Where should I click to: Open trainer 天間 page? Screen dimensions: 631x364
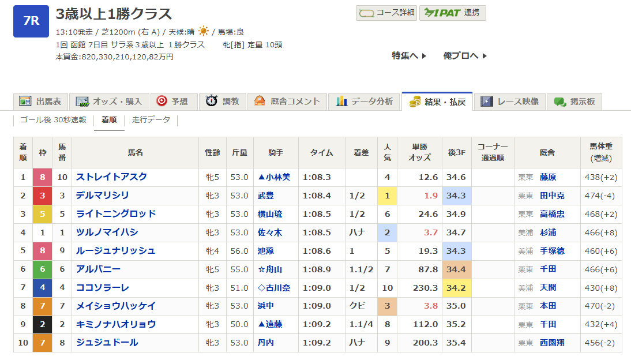pos(548,287)
